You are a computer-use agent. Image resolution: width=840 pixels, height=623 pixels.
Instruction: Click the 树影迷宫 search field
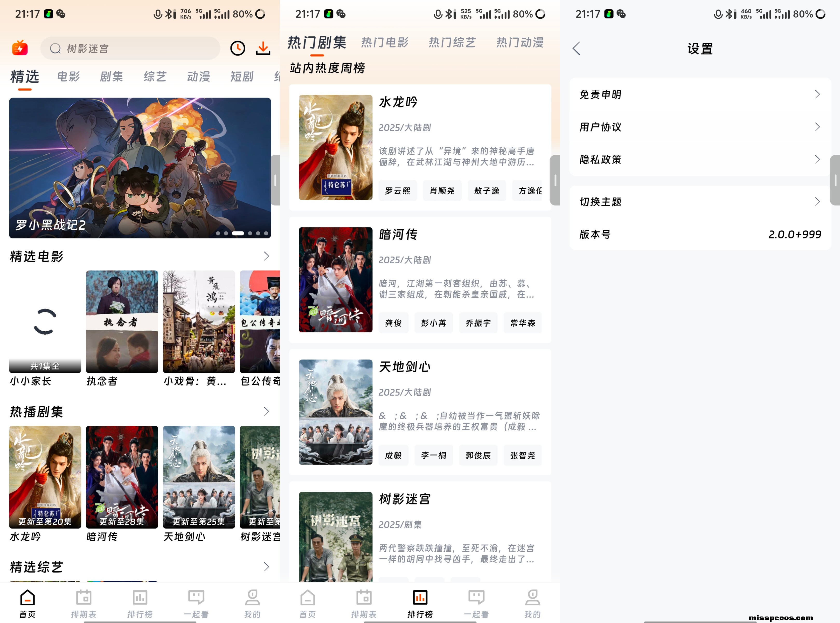(x=130, y=48)
